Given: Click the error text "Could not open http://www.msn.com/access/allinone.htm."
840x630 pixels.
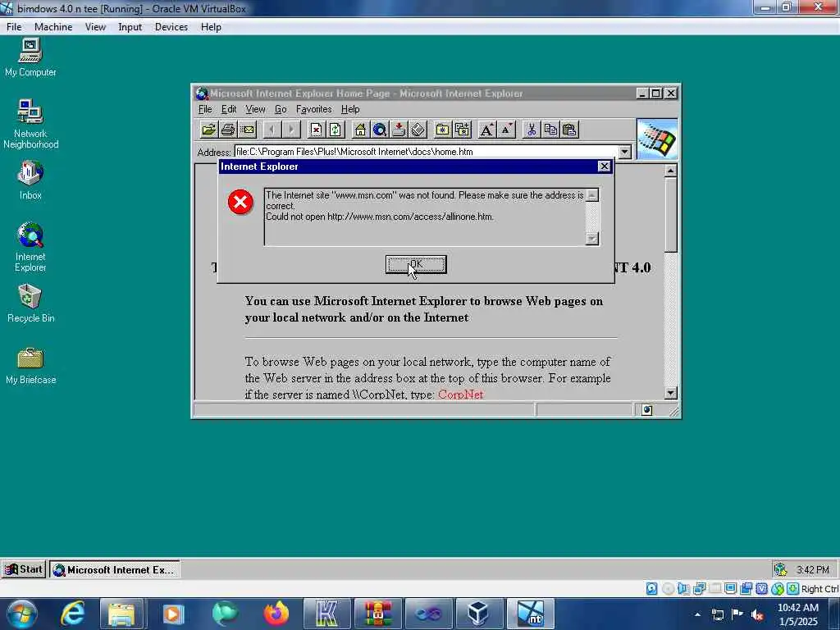Looking at the screenshot, I should tap(380, 217).
